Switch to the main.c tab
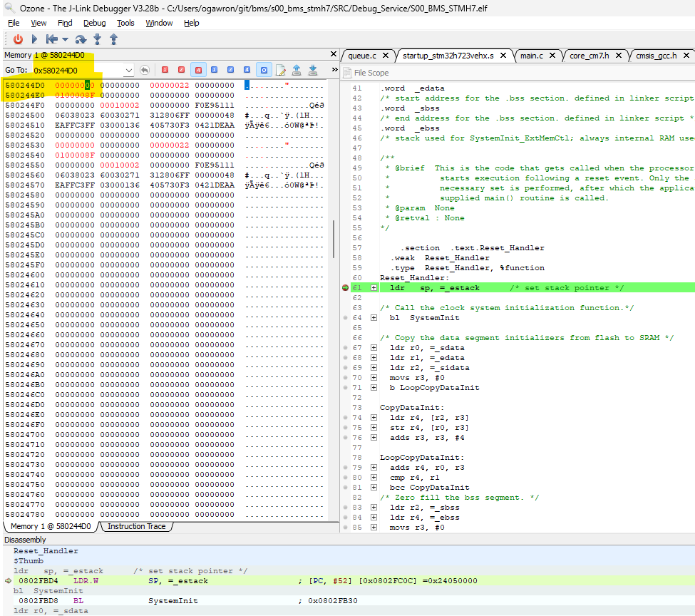695x616 pixels. (532, 56)
